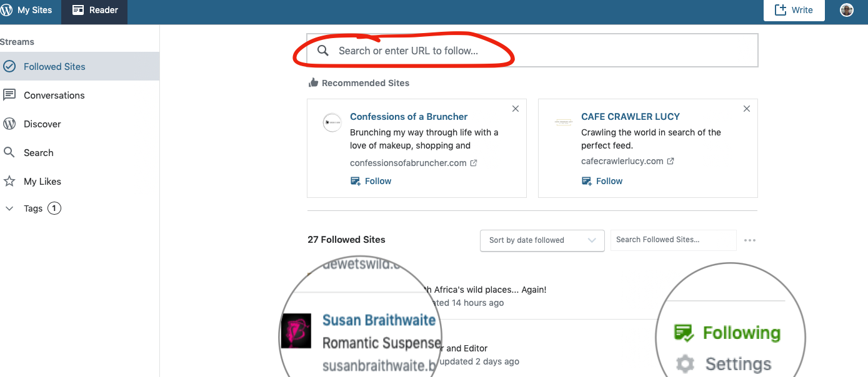Open the ellipsis more options menu
Viewport: 868px width, 377px height.
[x=750, y=240]
